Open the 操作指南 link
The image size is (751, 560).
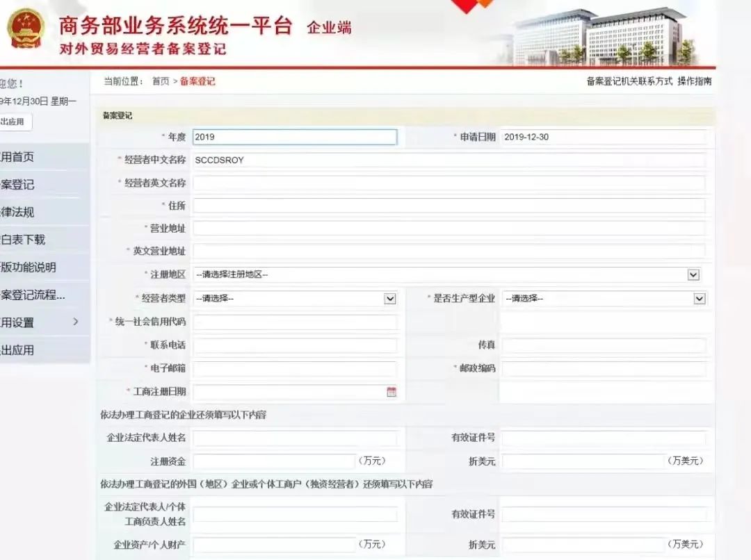[694, 81]
